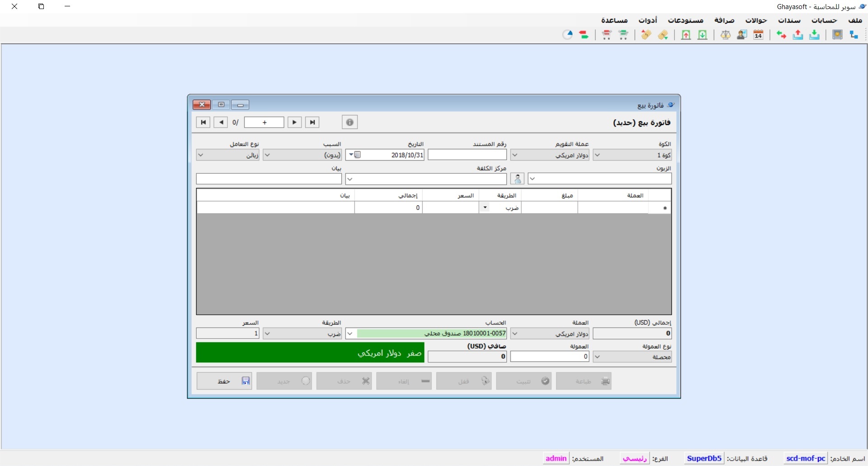Open the green shopping cart toolbar icon
The image size is (868, 466).
(x=623, y=35)
